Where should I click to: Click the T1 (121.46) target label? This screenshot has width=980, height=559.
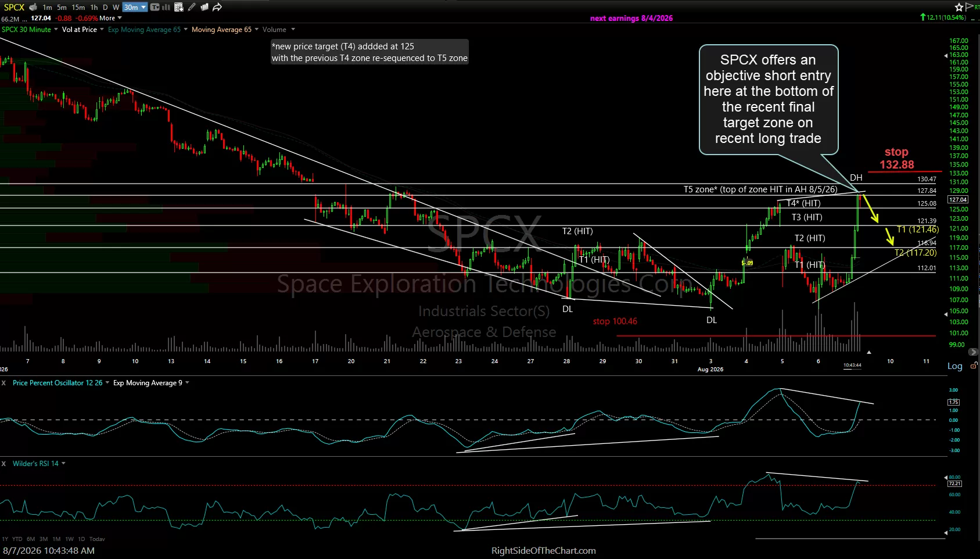coord(917,230)
